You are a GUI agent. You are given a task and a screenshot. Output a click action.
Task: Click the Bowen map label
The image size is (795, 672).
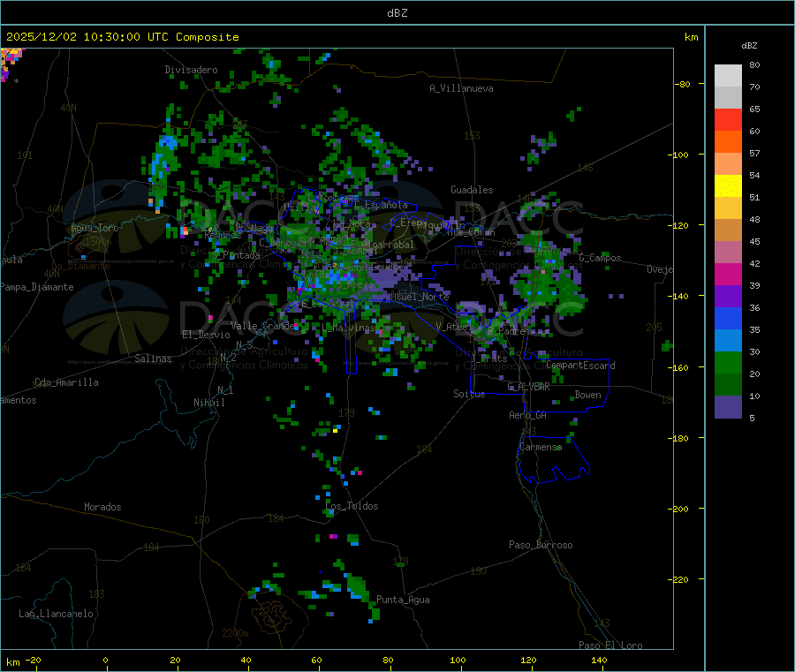[x=587, y=395]
